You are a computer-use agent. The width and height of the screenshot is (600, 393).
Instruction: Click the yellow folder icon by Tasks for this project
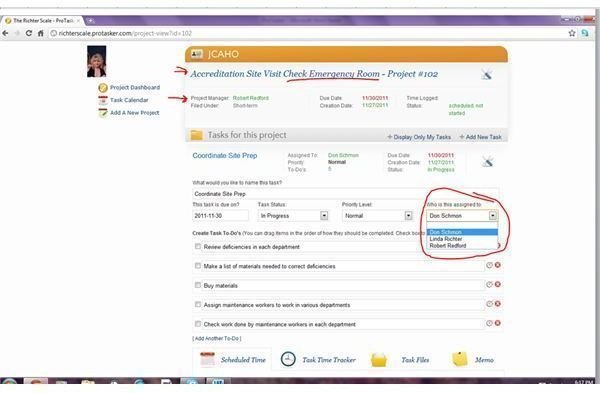tap(196, 135)
